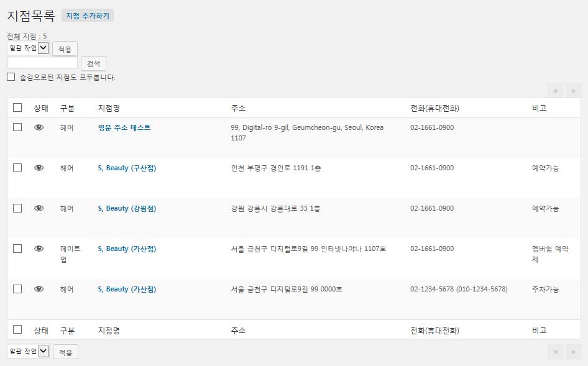The height and width of the screenshot is (366, 588).
Task: Check the select-all checkbox in table header
Action: 17,108
